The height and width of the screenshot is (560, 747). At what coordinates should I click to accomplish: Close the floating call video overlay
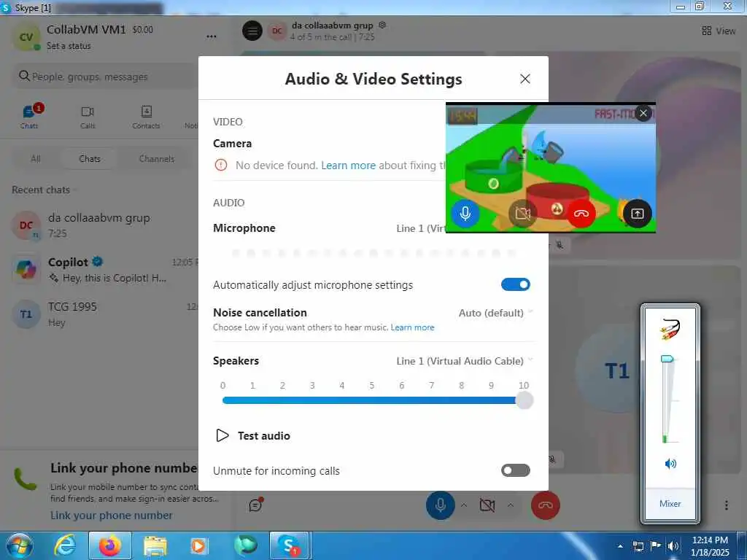pyautogui.click(x=643, y=113)
